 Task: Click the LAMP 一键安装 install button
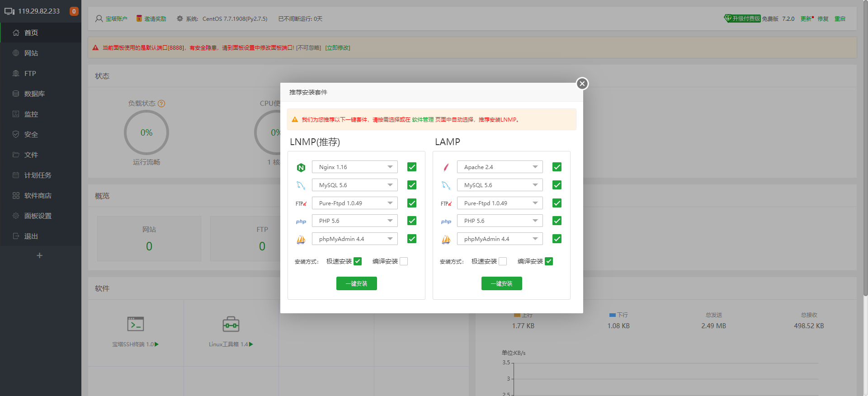[x=502, y=283]
